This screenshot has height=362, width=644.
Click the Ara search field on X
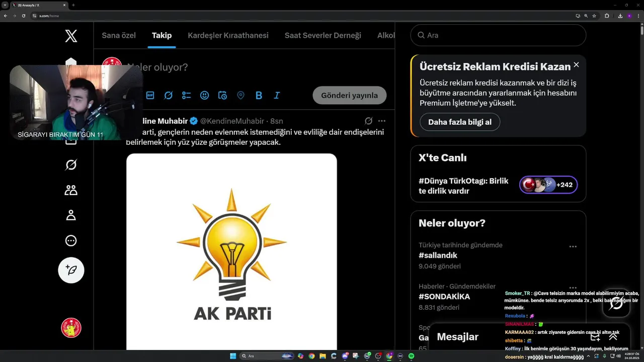pos(498,35)
